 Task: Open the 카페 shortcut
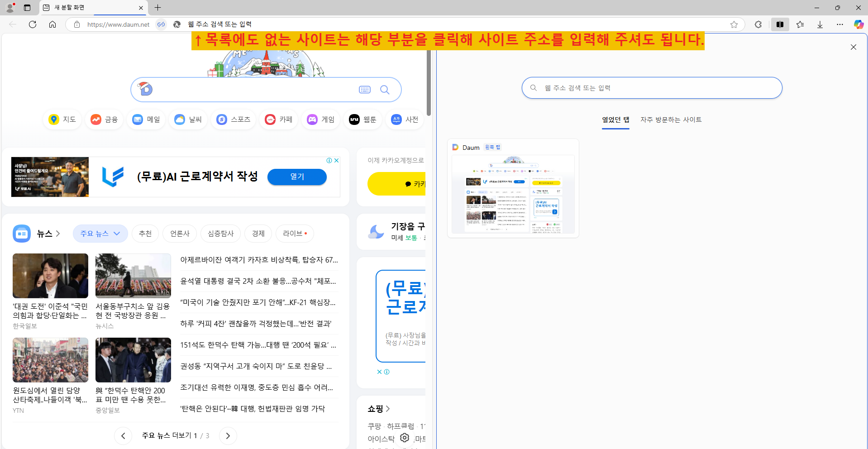click(x=279, y=119)
